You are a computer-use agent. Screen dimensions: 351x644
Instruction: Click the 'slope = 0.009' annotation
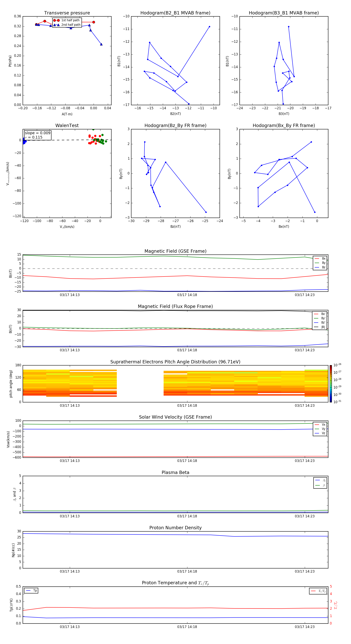37,133
